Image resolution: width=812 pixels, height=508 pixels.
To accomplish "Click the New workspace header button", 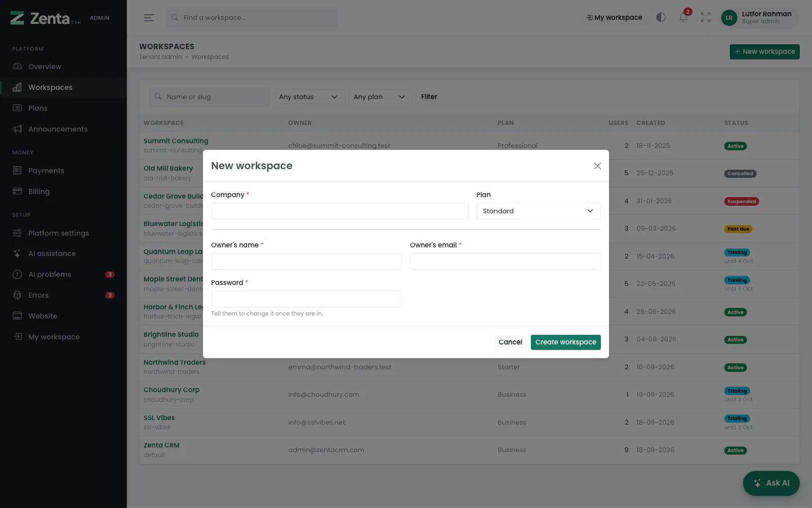I will (x=765, y=52).
